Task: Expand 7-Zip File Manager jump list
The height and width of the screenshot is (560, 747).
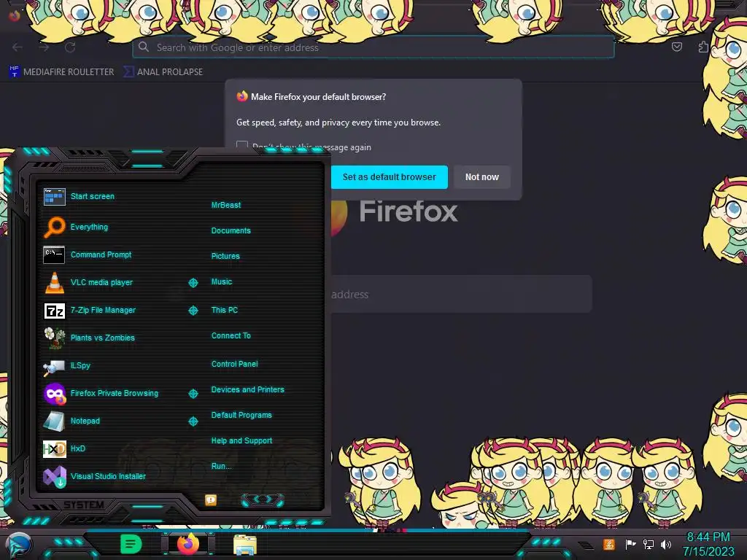Action: tap(193, 311)
